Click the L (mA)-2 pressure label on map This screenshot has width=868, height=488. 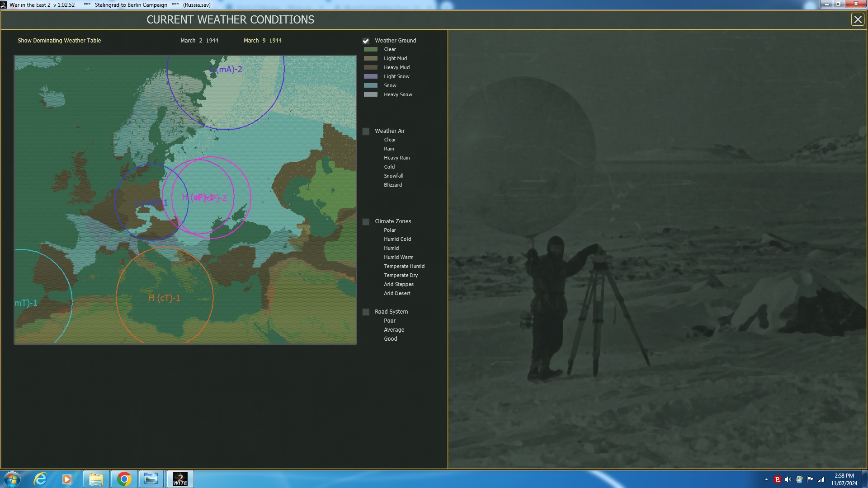[226, 70]
